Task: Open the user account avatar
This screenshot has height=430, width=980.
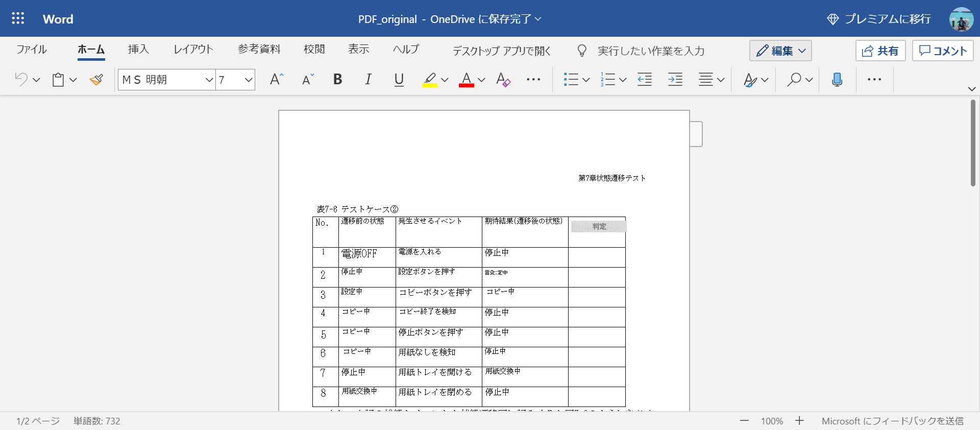Action: 961,19
